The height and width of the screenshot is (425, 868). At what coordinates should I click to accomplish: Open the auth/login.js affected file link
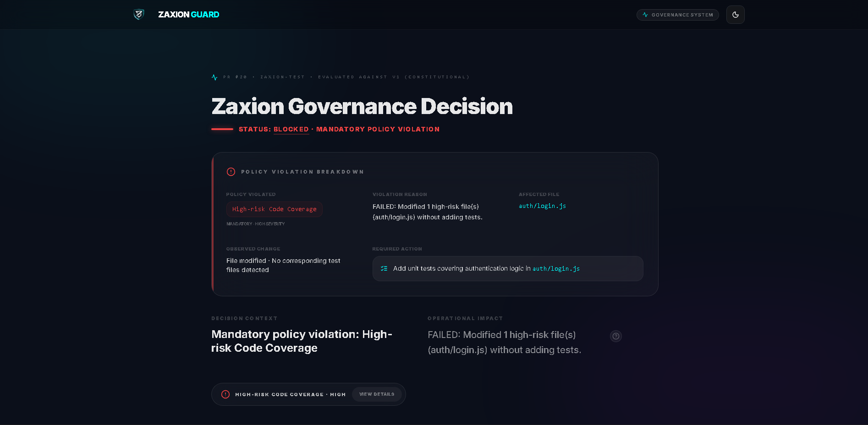pyautogui.click(x=542, y=206)
